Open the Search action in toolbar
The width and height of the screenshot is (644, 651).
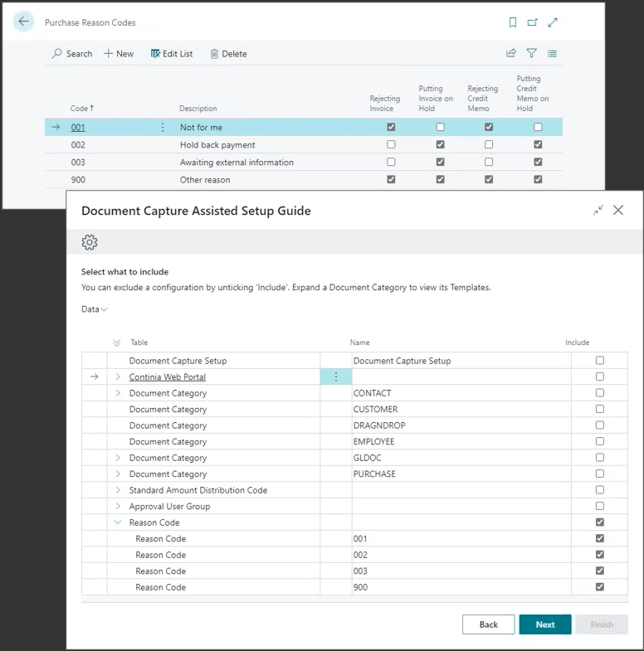coord(71,54)
